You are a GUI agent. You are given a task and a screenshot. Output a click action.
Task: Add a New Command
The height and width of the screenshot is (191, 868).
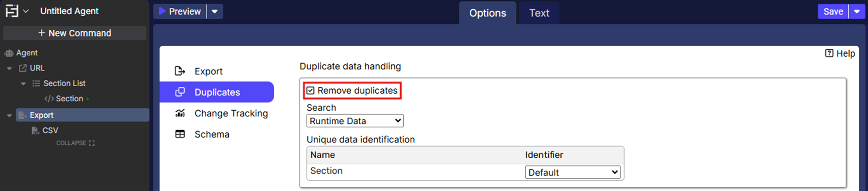(74, 33)
